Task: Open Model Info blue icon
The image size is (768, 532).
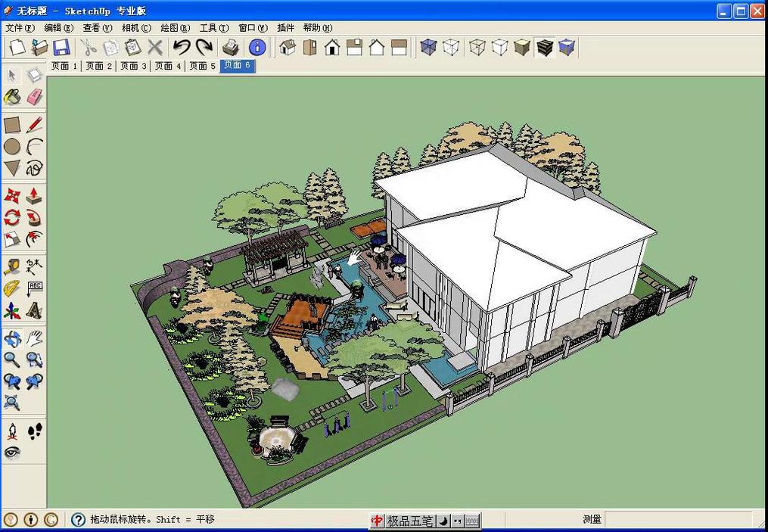Action: point(257,48)
